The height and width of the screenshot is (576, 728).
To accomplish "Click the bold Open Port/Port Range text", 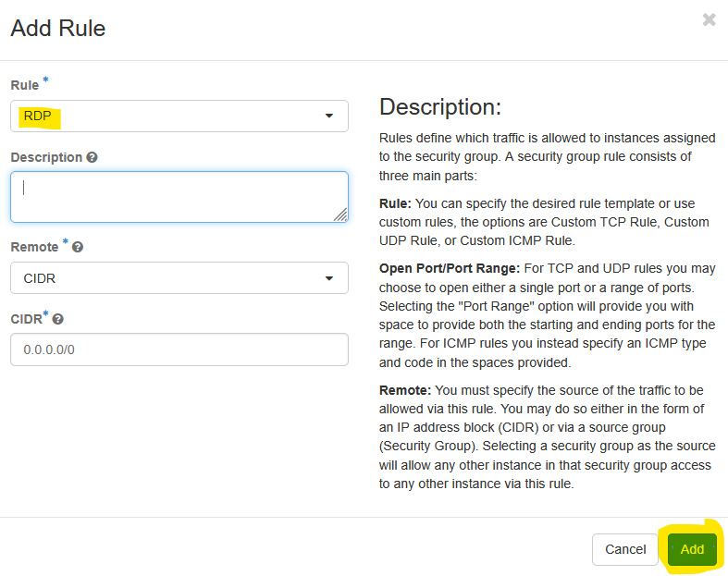I will coord(450,269).
